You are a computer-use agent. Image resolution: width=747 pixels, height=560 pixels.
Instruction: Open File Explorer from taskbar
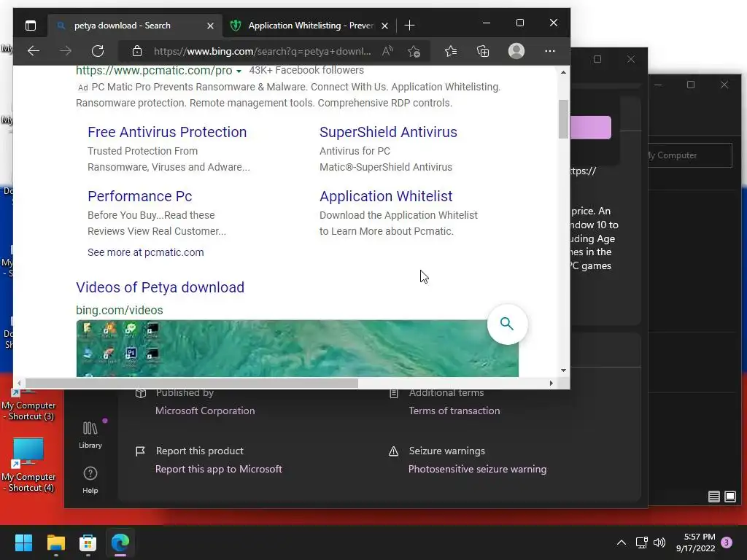(55, 542)
